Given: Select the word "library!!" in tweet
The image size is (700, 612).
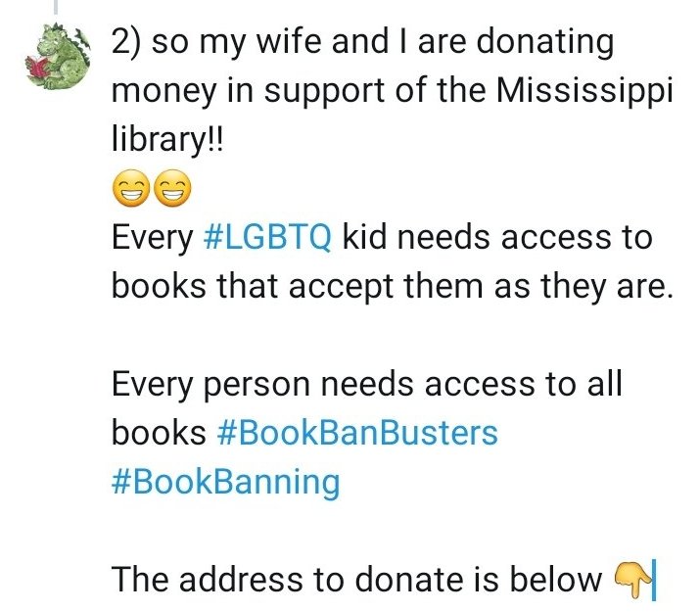Looking at the screenshot, I should (x=167, y=139).
